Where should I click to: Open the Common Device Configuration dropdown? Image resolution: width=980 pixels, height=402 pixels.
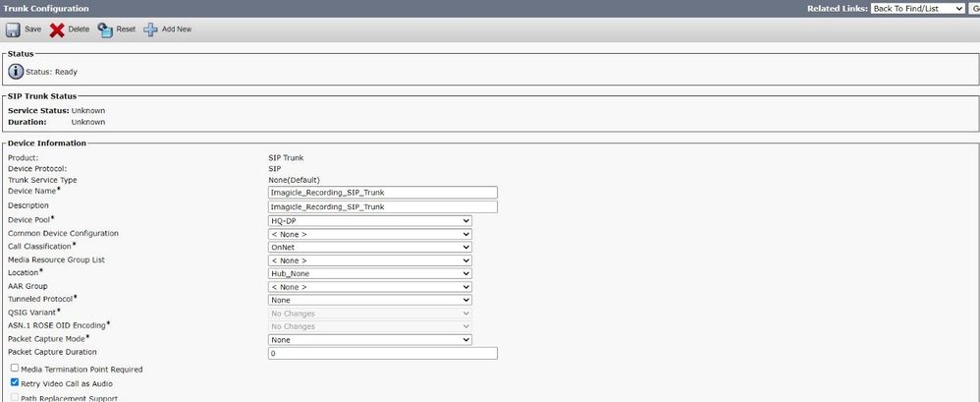click(x=370, y=234)
